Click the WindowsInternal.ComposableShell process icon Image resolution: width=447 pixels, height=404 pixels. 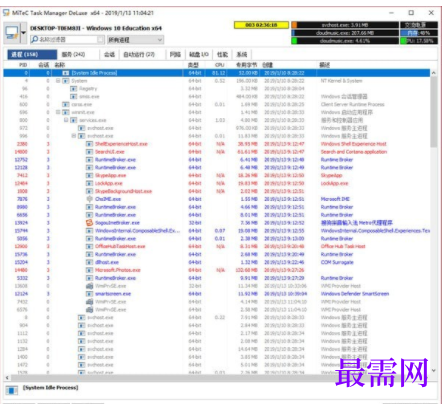coord(89,231)
